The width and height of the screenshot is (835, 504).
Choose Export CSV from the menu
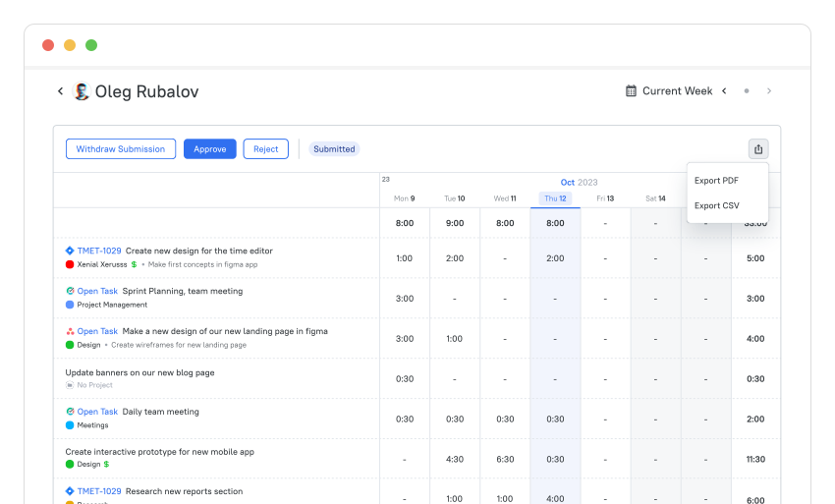[x=717, y=205]
